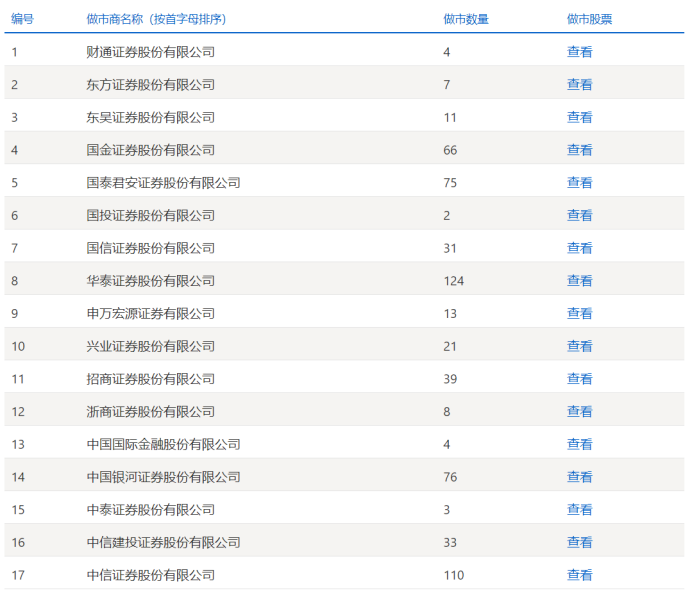
Task: Click the quantity 75 for 国泰君安证券
Action: tap(450, 183)
